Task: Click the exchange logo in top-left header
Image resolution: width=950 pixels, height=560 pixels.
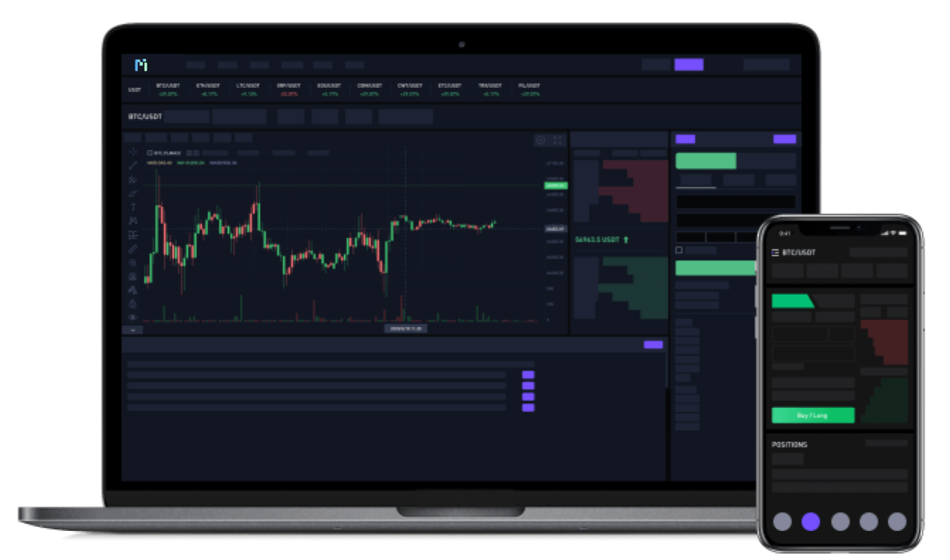Action: tap(141, 65)
